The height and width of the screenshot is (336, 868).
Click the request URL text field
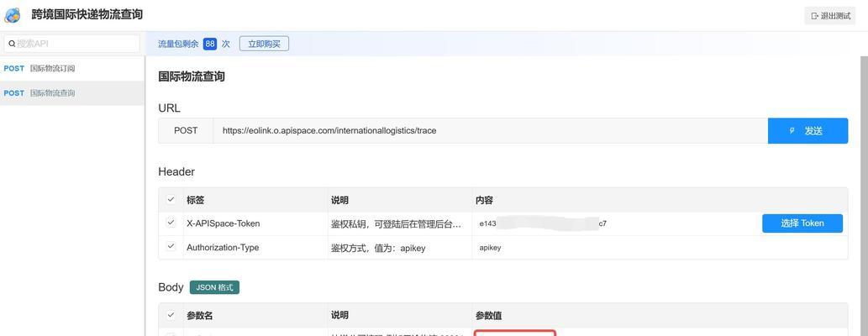489,131
